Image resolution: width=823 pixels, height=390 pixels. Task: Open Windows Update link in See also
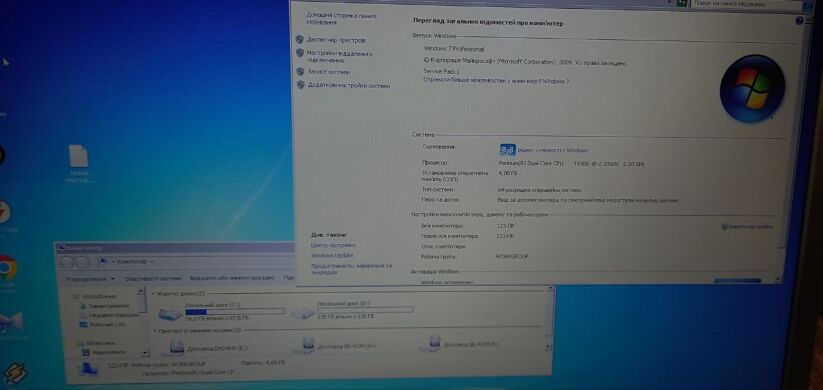click(x=332, y=256)
